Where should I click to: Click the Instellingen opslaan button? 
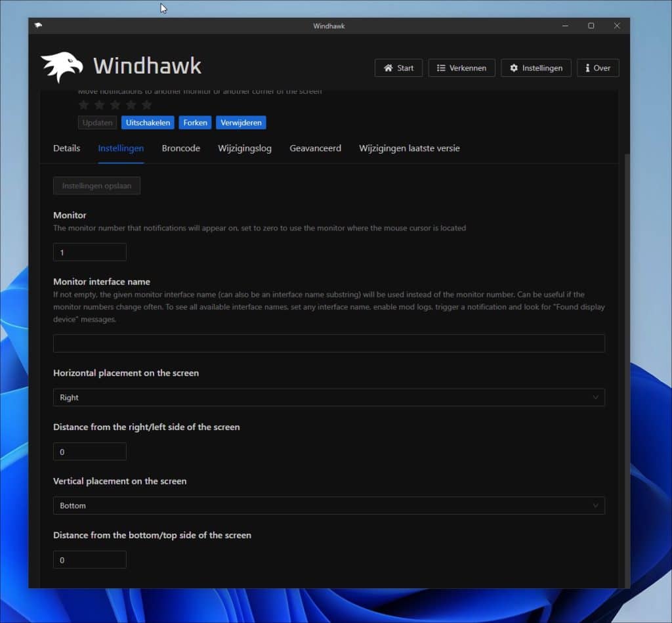coord(97,186)
